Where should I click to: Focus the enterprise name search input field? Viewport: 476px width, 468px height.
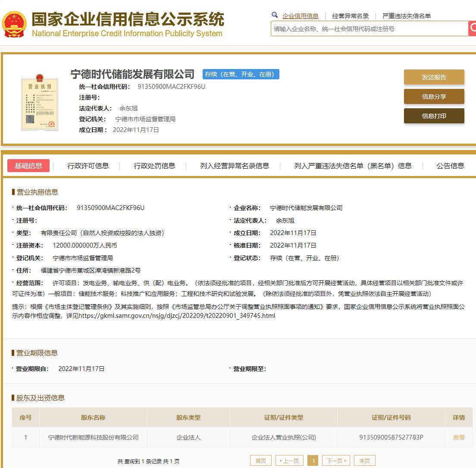370,29
